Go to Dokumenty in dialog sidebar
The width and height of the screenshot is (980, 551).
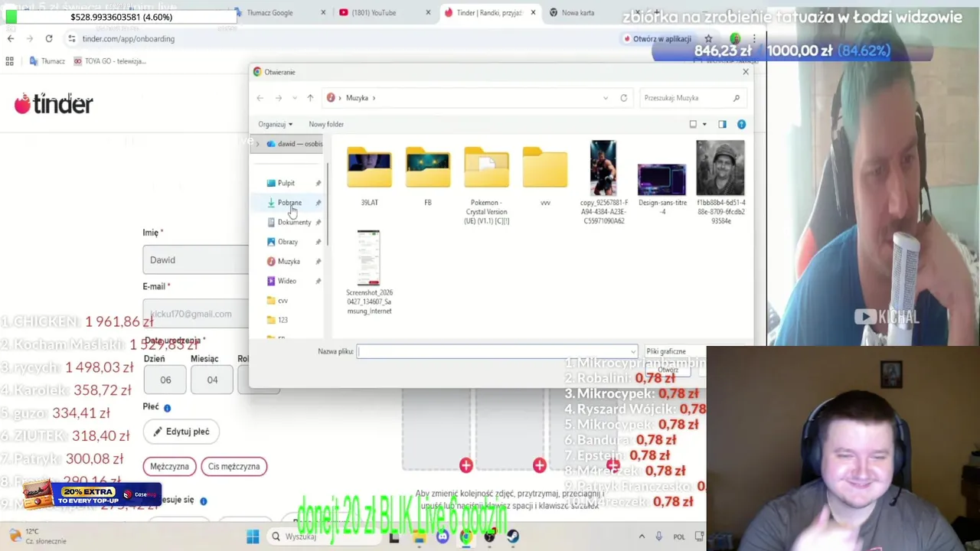pyautogui.click(x=293, y=222)
